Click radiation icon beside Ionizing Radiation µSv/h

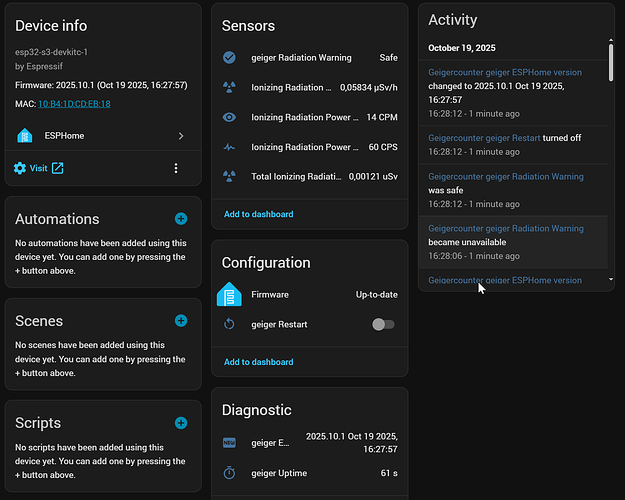tap(229, 87)
